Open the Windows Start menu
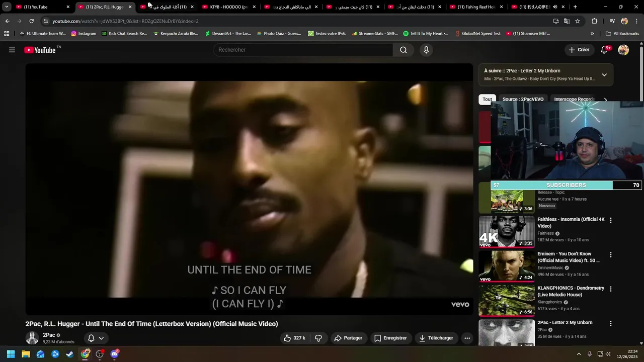Viewport: 644px width, 362px height. pos(11,354)
